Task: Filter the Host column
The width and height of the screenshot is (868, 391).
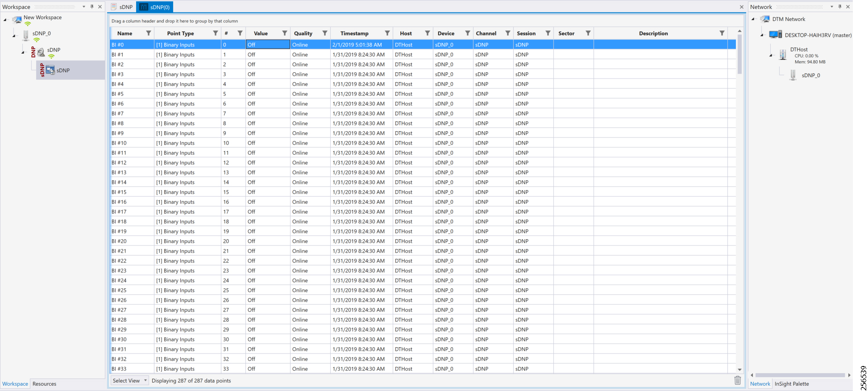Action: point(428,33)
